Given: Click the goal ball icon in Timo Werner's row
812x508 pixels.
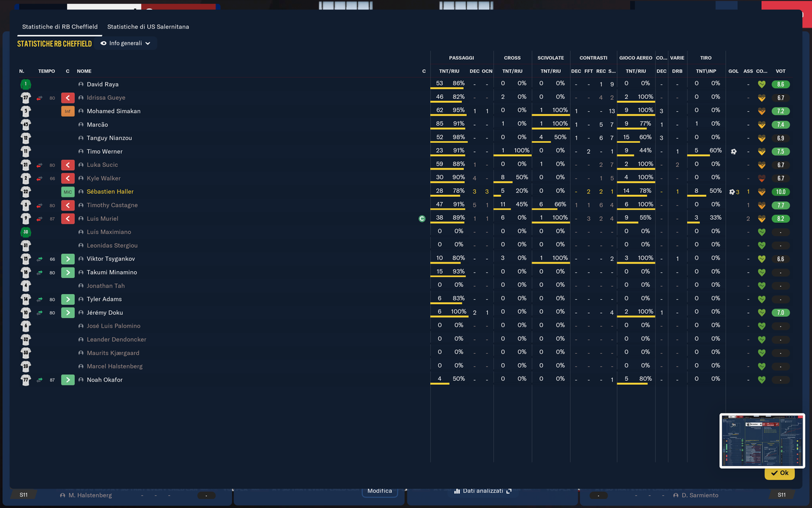Looking at the screenshot, I should pos(733,152).
